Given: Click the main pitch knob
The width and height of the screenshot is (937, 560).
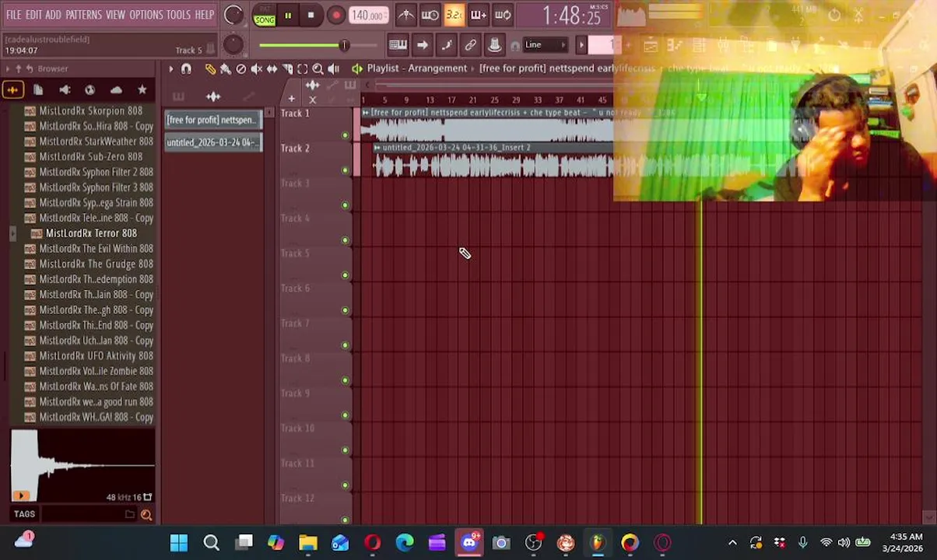Looking at the screenshot, I should pos(233,44).
